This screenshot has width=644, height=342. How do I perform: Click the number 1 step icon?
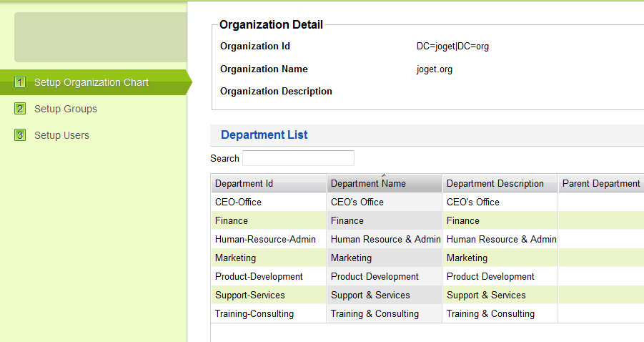(20, 82)
